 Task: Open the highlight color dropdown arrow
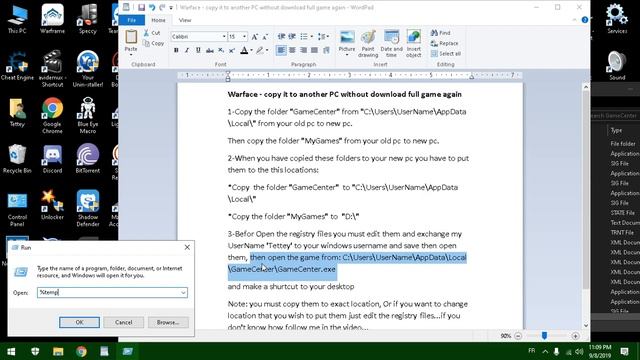[267, 50]
